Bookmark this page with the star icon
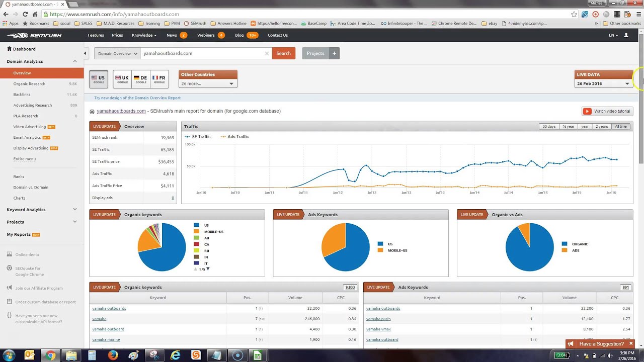Image resolution: width=644 pixels, height=362 pixels. pyautogui.click(x=574, y=15)
